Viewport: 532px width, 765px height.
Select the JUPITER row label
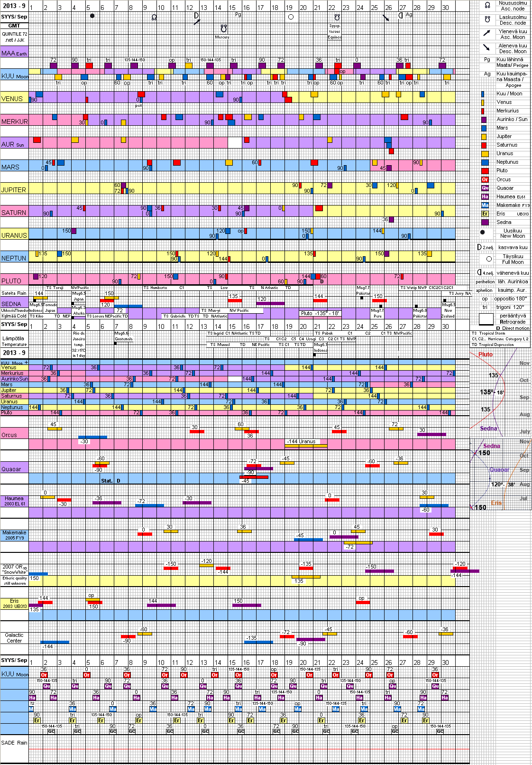13,190
